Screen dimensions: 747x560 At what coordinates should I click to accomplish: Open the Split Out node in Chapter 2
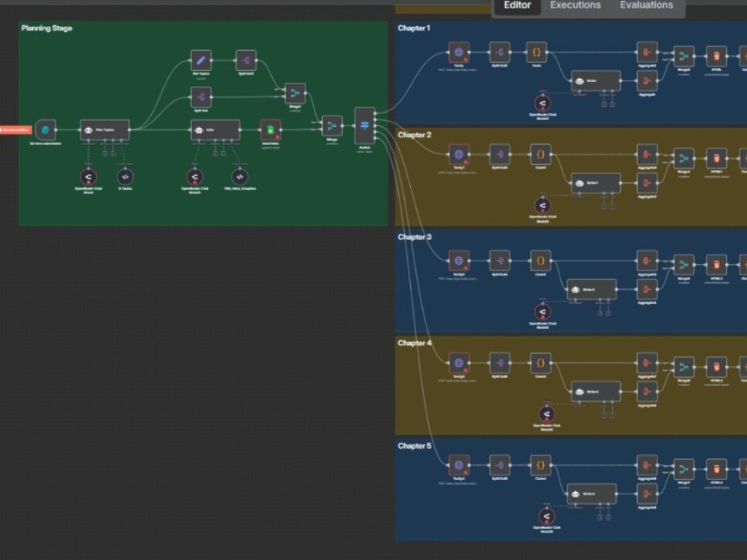(x=500, y=155)
